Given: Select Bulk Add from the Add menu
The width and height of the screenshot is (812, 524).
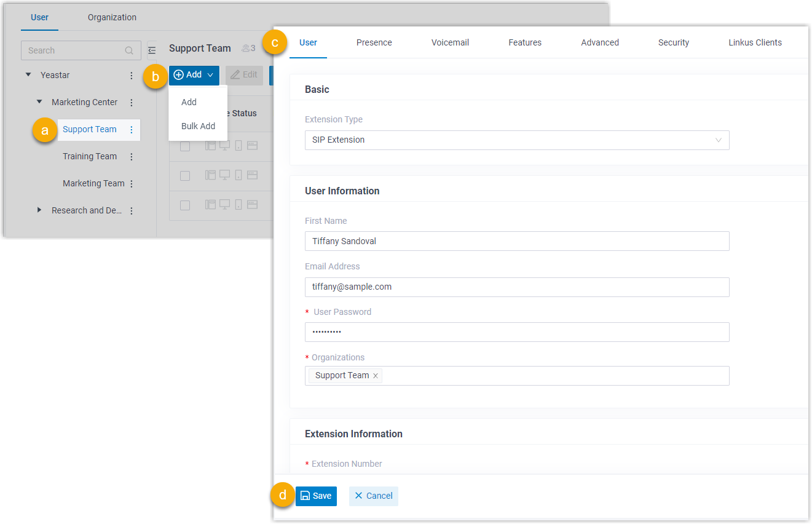Looking at the screenshot, I should coord(197,126).
